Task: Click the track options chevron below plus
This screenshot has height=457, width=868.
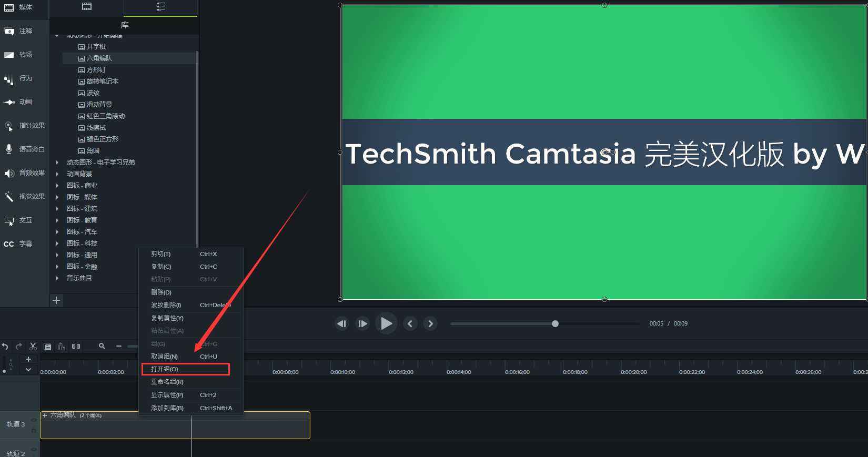Action: pos(28,370)
